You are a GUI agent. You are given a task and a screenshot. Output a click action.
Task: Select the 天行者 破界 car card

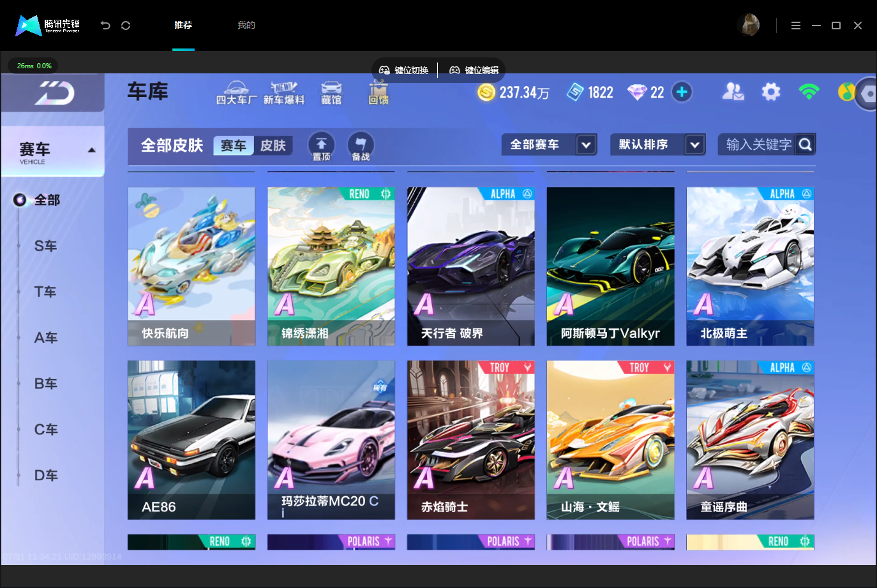point(471,267)
